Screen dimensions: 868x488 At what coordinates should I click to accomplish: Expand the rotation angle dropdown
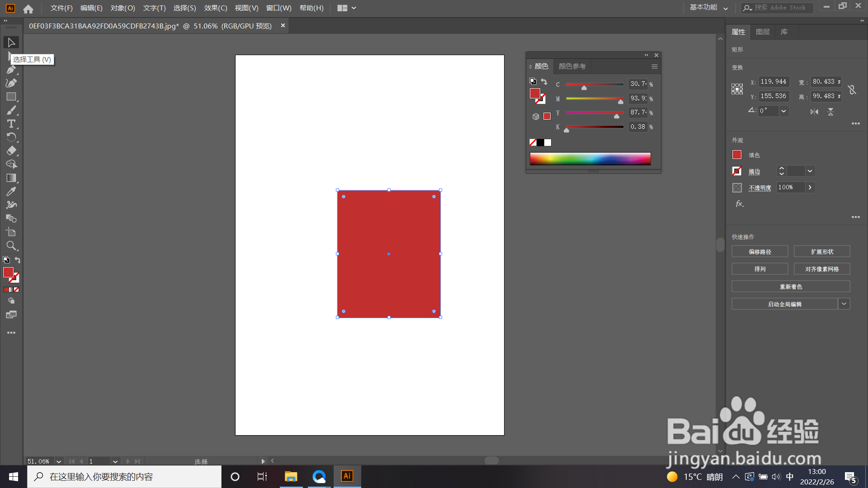[x=784, y=111]
